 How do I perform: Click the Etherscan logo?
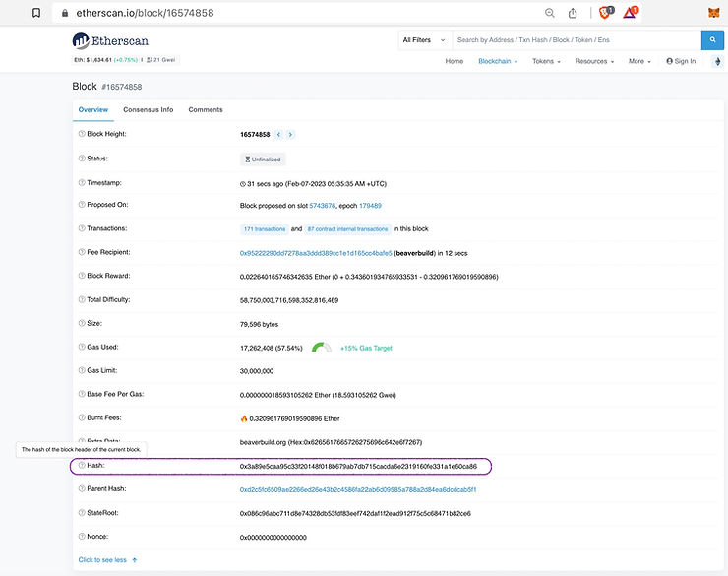(x=110, y=41)
